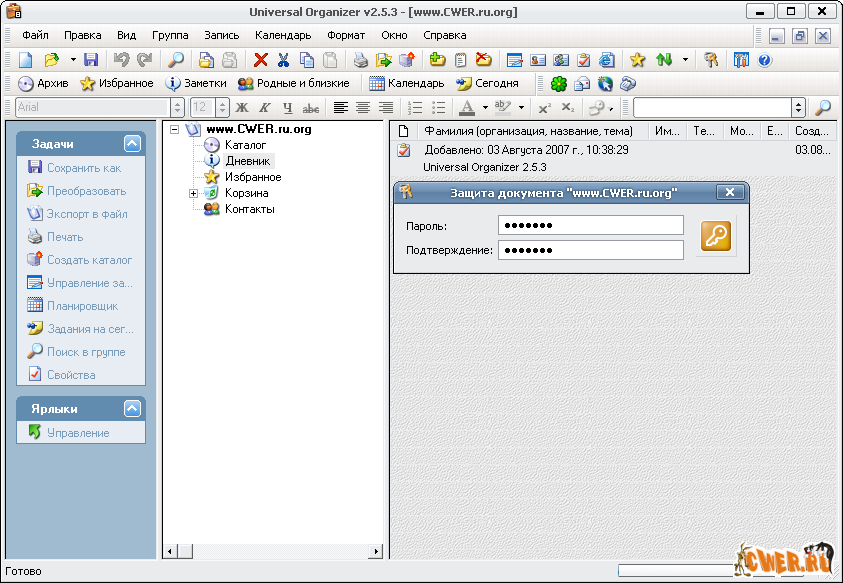This screenshot has width=843, height=583.
Task: Click the blue help question mark icon
Action: [x=765, y=60]
